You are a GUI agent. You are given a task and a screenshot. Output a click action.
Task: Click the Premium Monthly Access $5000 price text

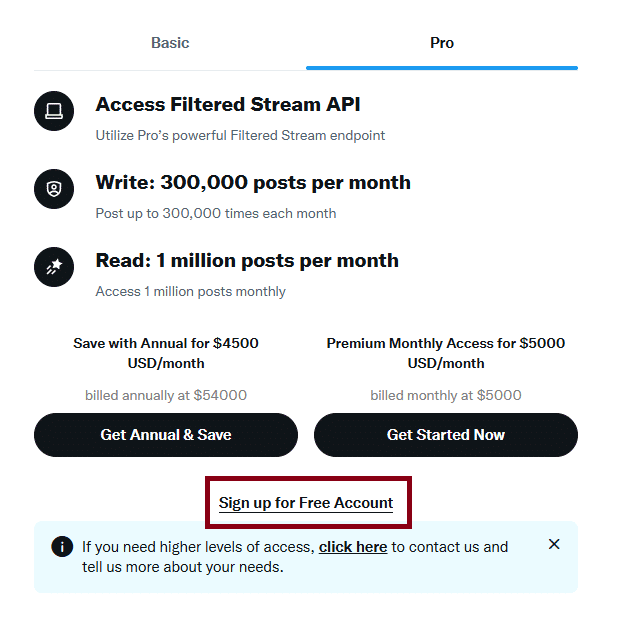446,353
